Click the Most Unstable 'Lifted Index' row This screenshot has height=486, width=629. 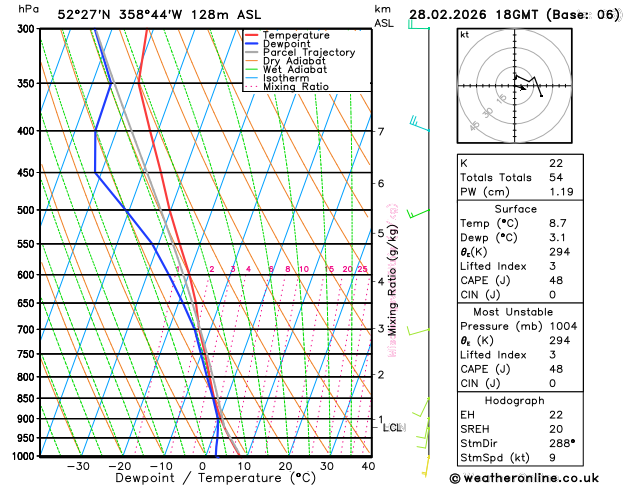[520, 355]
